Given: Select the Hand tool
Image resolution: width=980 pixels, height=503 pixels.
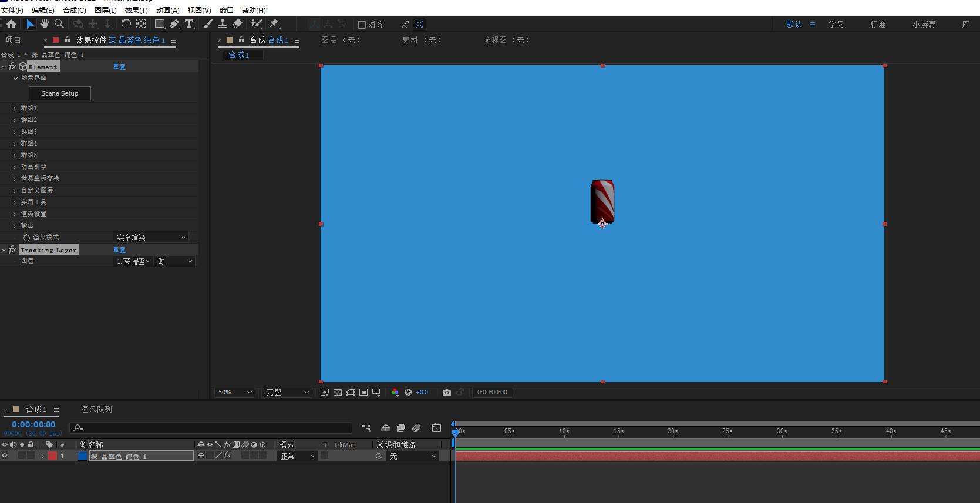Looking at the screenshot, I should (45, 24).
